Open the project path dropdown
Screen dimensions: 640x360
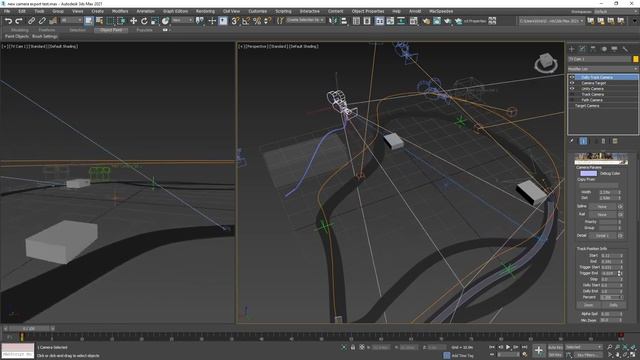(x=551, y=20)
